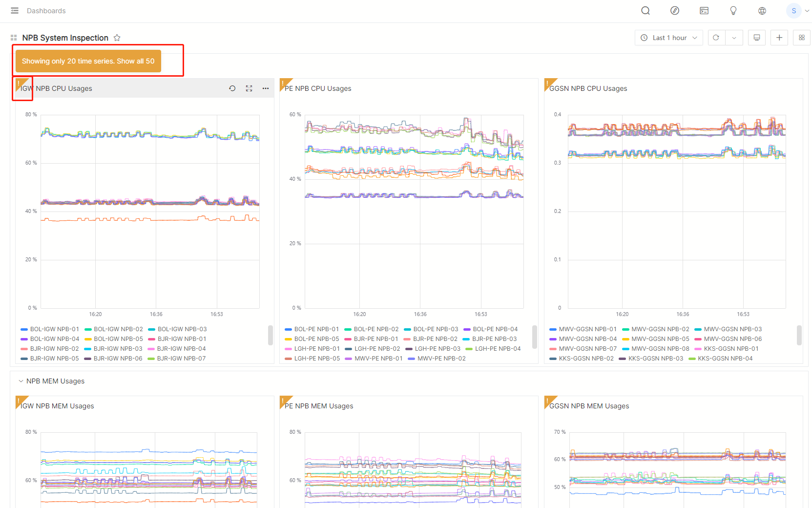This screenshot has width=812, height=508.
Task: Click the Dashboards breadcrumb link
Action: pos(46,11)
